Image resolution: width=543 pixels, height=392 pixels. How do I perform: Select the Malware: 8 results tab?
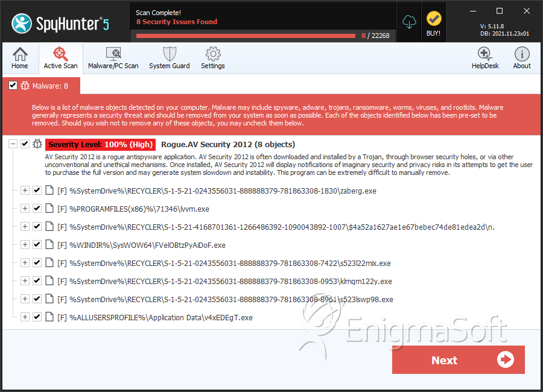41,86
